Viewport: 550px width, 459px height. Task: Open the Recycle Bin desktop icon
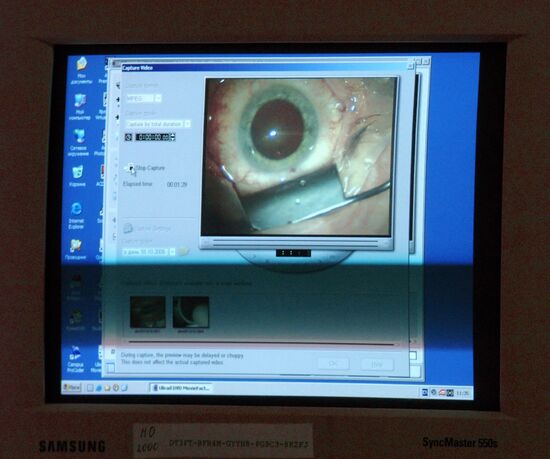point(78,176)
